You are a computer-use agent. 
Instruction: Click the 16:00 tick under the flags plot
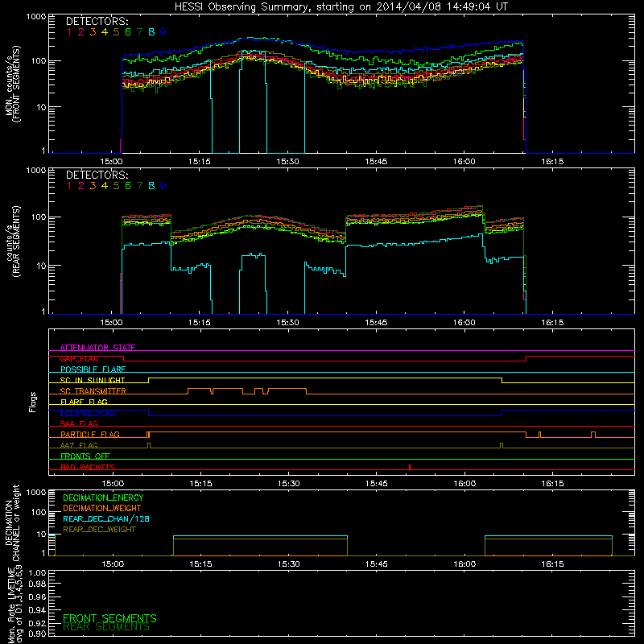coord(464,484)
